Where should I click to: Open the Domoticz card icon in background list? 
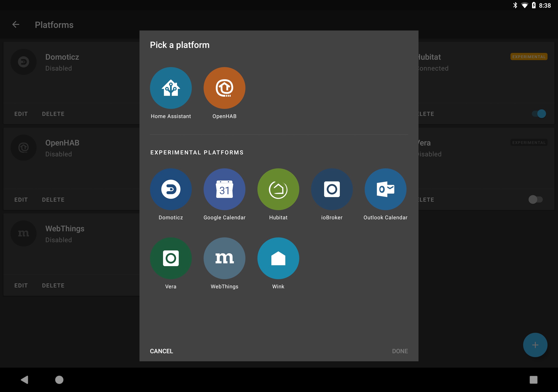(x=24, y=62)
